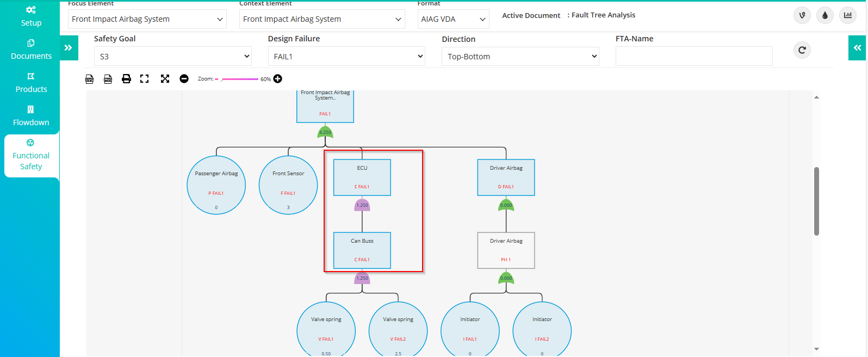This screenshot has height=357, width=868.
Task: Print the fault tree diagram
Action: tap(126, 79)
